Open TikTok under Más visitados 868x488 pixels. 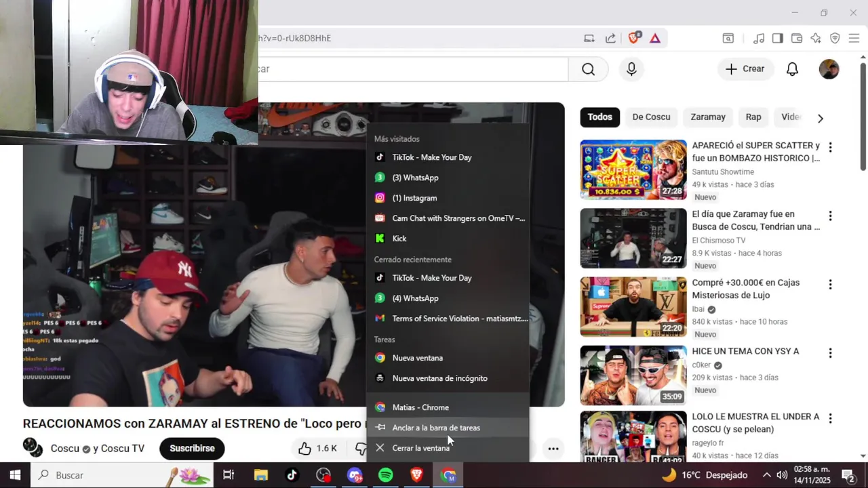448,157
